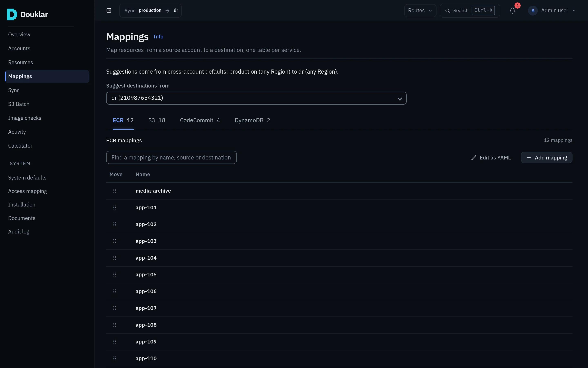Grab the drag handle for media-archive

pos(115,191)
